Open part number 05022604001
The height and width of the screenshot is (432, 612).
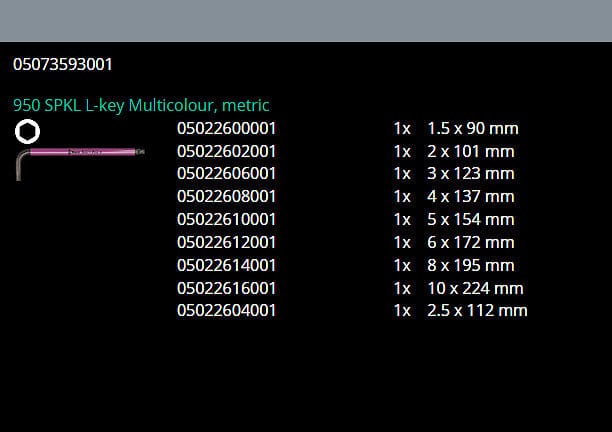226,311
